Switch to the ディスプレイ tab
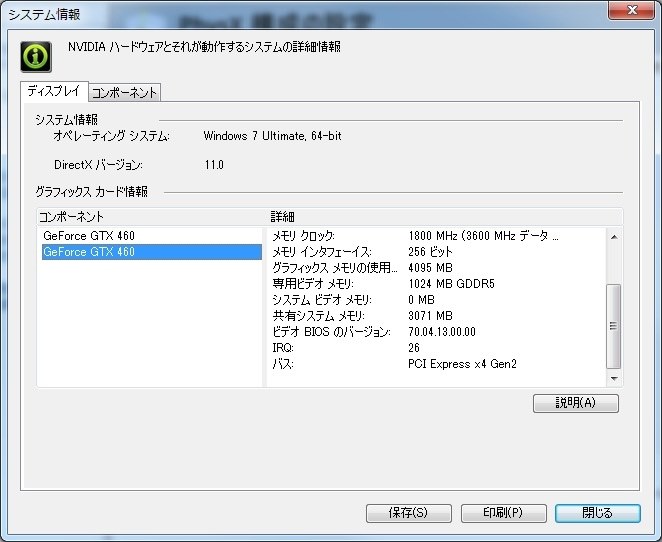Screen dimensions: 662x542 click(x=54, y=92)
